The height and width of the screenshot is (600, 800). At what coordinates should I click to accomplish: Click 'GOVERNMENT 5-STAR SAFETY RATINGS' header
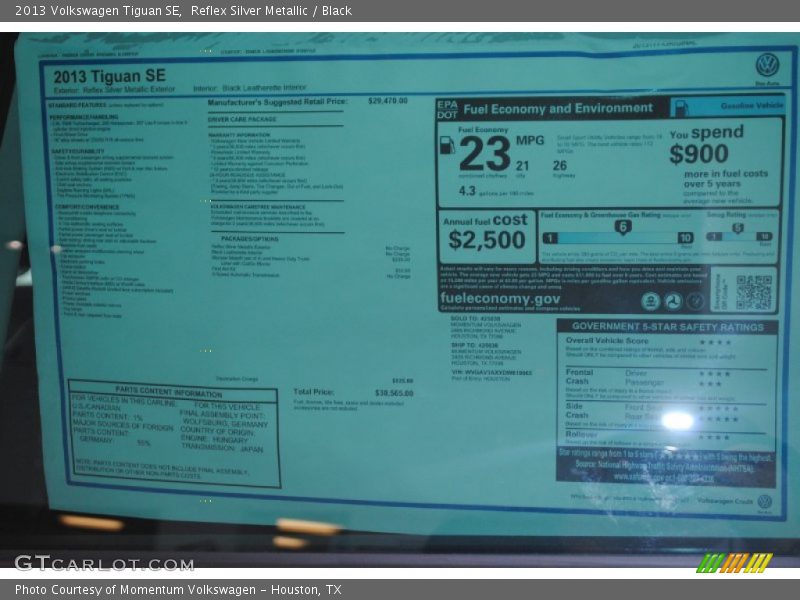click(x=668, y=327)
